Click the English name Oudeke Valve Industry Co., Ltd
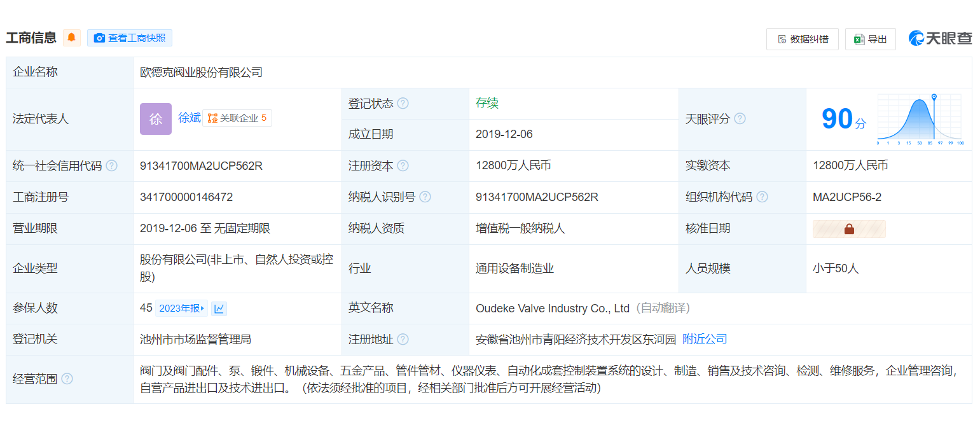The height and width of the screenshot is (437, 980). click(553, 309)
